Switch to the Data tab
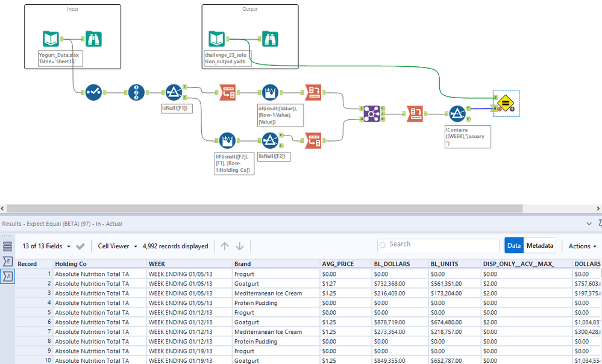The image size is (602, 364). coord(514,246)
